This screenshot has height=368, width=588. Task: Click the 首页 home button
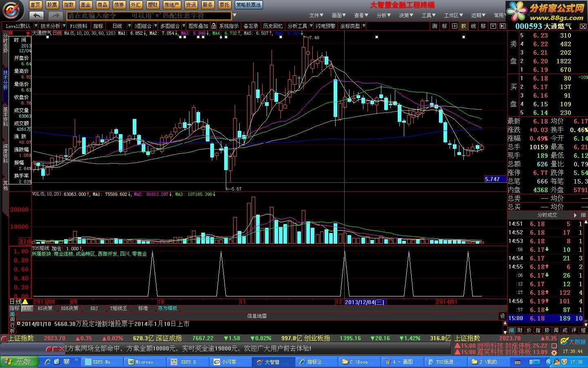36,5
